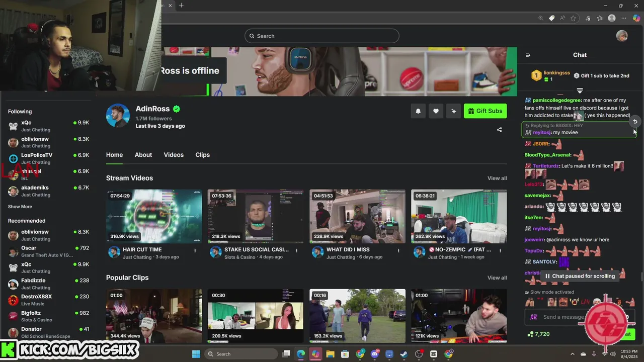Expand the leaderboard chevron under lionkingsss
This screenshot has height=362, width=644.
(x=580, y=90)
